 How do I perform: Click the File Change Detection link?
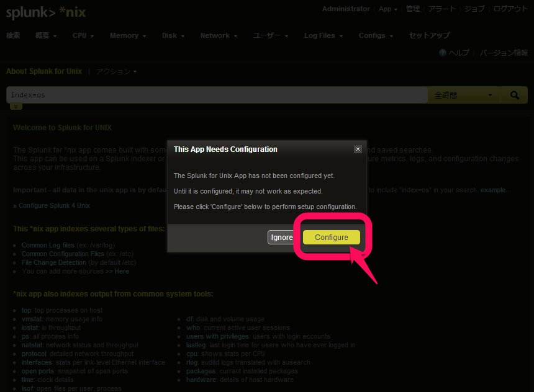(54, 263)
